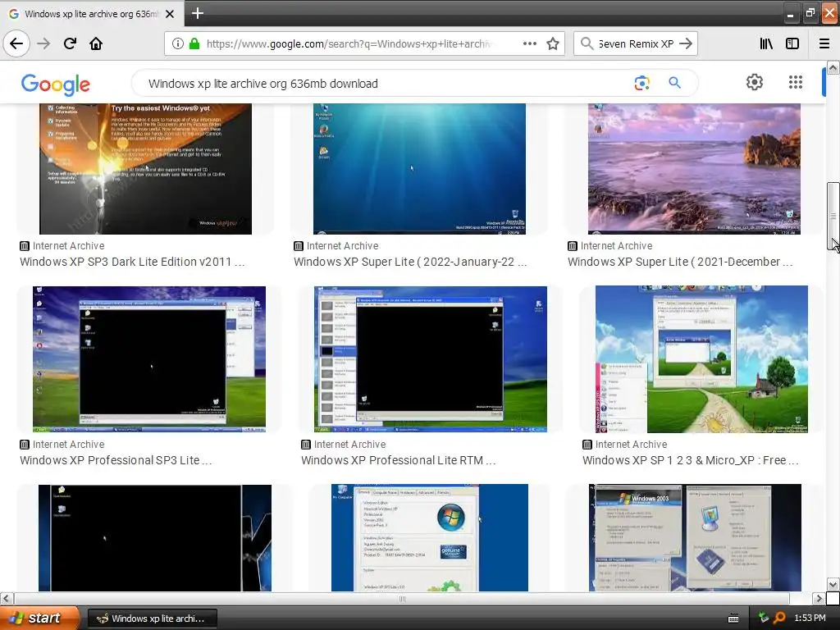Image resolution: width=840 pixels, height=630 pixels.
Task: Click the Seven Remix XP search box
Action: [x=635, y=44]
